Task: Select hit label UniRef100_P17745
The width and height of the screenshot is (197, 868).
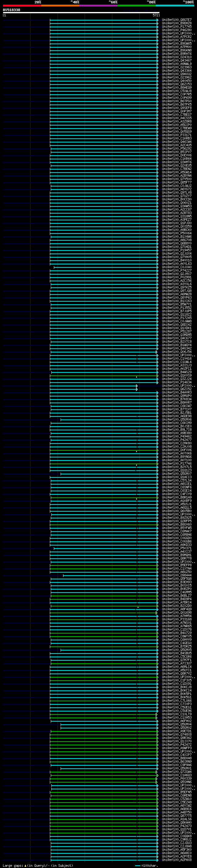Action: 177,26
